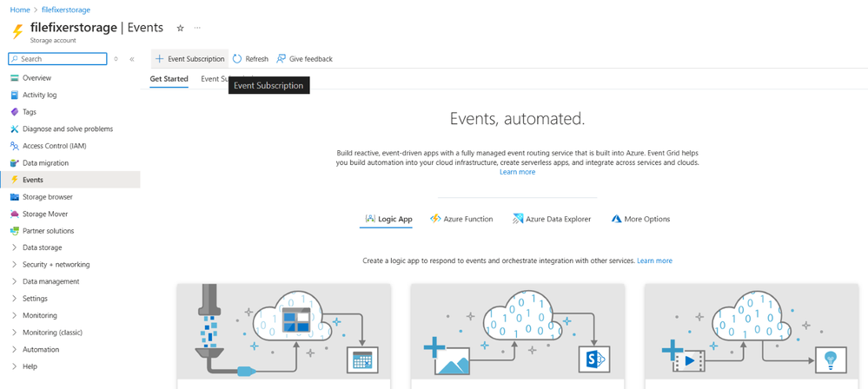868x389 pixels.
Task: Collapse the sidebar with double-chevron icon
Action: pos(132,59)
